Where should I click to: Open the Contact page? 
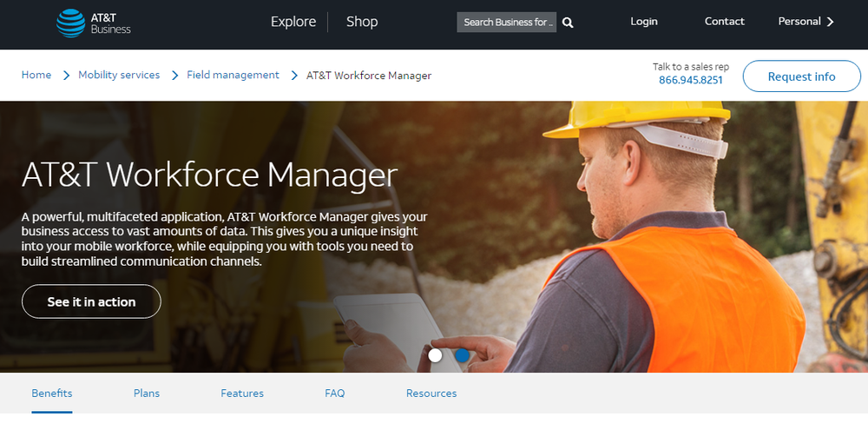click(724, 21)
